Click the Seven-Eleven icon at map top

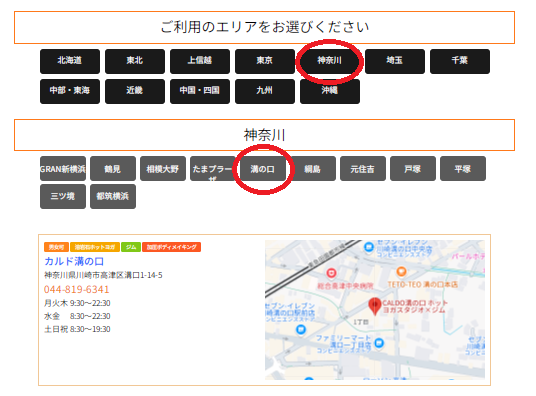pos(368,247)
